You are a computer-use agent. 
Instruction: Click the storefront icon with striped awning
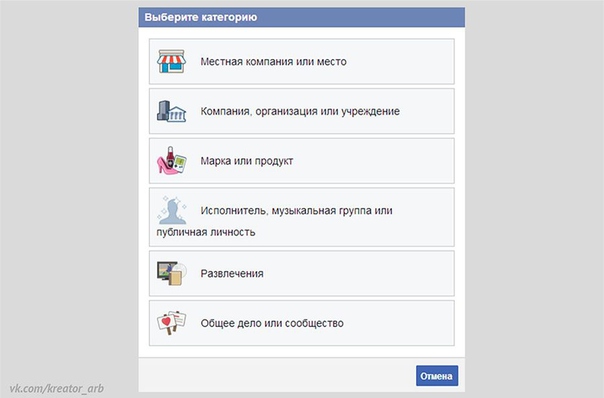coord(171,61)
